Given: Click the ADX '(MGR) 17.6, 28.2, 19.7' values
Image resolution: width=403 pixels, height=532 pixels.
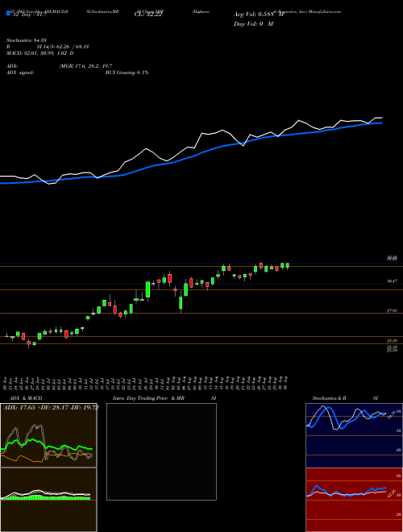Looking at the screenshot, I should (x=85, y=66).
